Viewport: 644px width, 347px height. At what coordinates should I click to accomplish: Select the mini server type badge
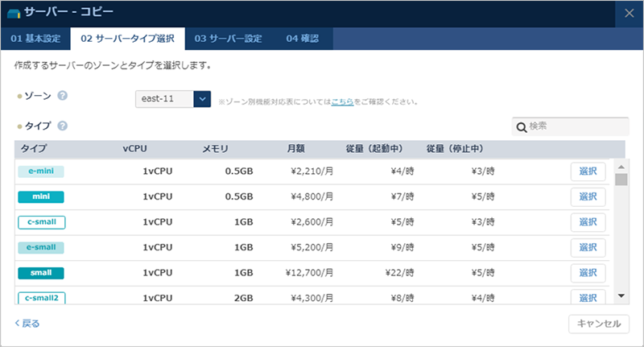coord(41,196)
